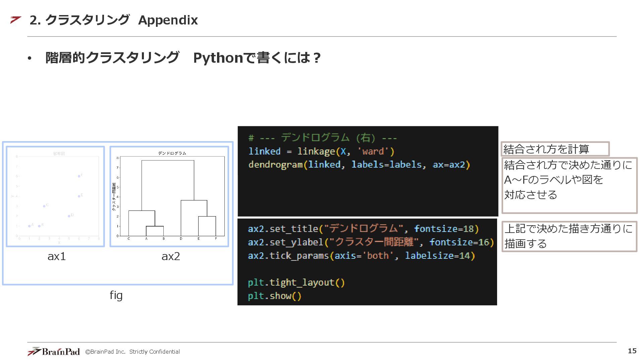Image resolution: width=644 pixels, height=362 pixels.
Task: Click the scatter plot ax1 thumbnail
Action: (x=56, y=197)
